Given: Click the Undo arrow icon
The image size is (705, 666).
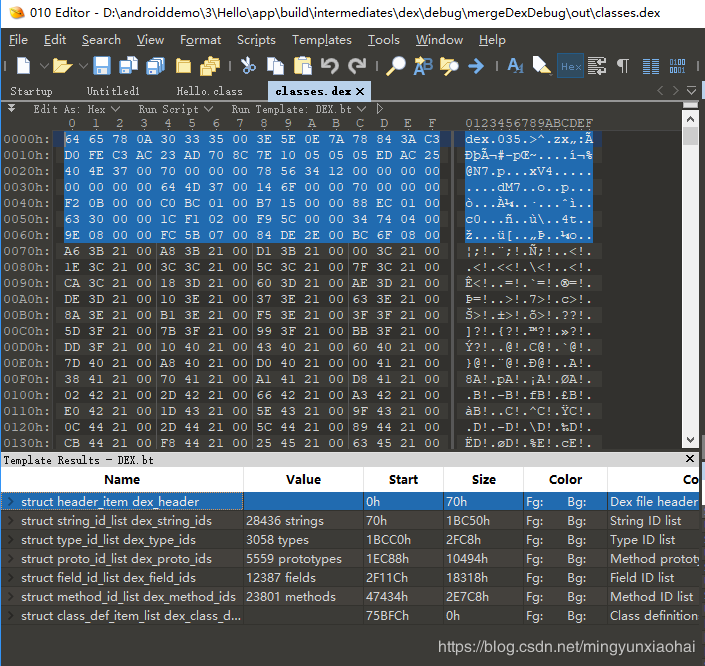Looking at the screenshot, I should [x=330, y=66].
